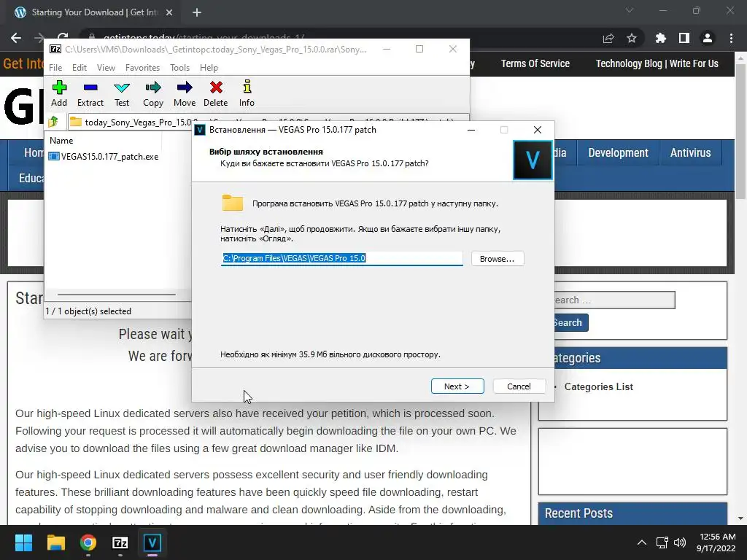Click the 7-Zip address path bar
Image resolution: width=747 pixels, height=560 pixels.
(268, 122)
